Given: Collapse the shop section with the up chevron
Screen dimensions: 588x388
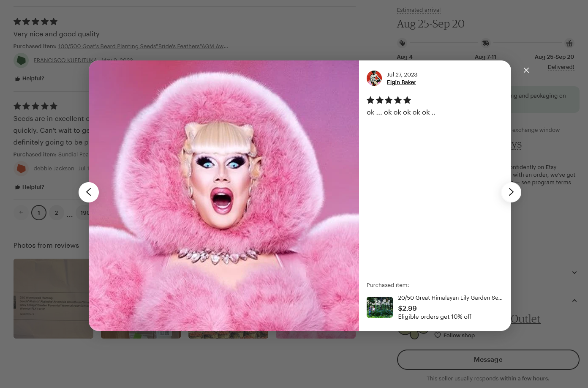Looking at the screenshot, I should 574,301.
